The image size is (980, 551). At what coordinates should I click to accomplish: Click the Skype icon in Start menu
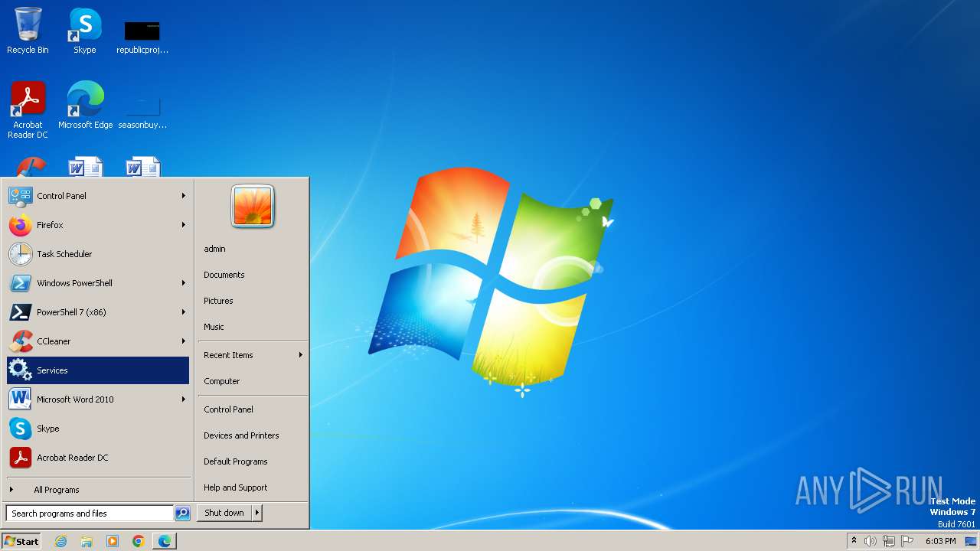coord(20,429)
